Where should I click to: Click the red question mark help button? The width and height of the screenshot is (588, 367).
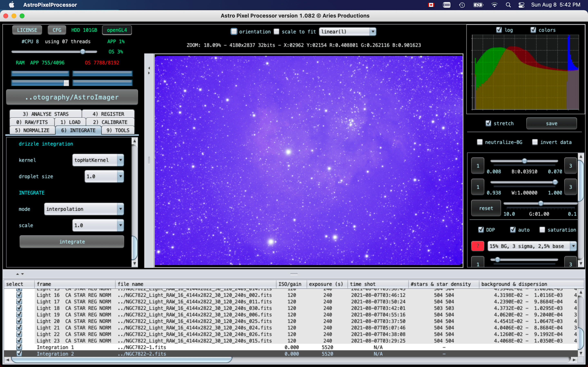click(478, 246)
